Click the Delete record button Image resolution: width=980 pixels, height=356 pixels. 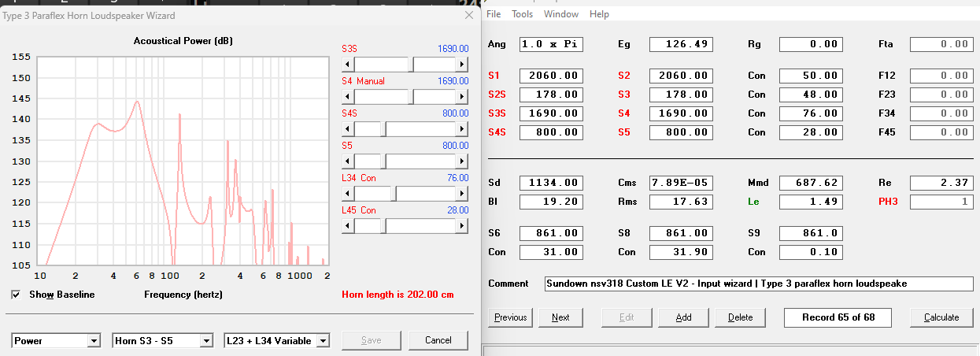(x=740, y=317)
